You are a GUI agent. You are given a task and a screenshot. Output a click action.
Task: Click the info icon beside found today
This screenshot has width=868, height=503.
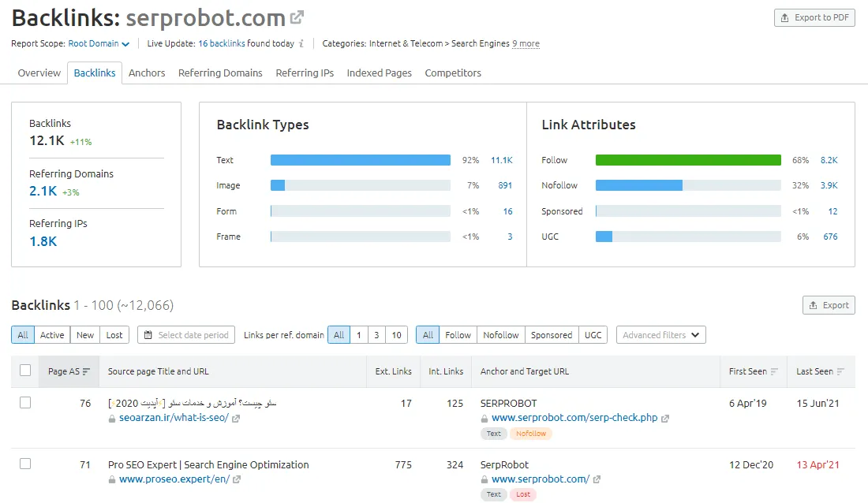pos(301,43)
